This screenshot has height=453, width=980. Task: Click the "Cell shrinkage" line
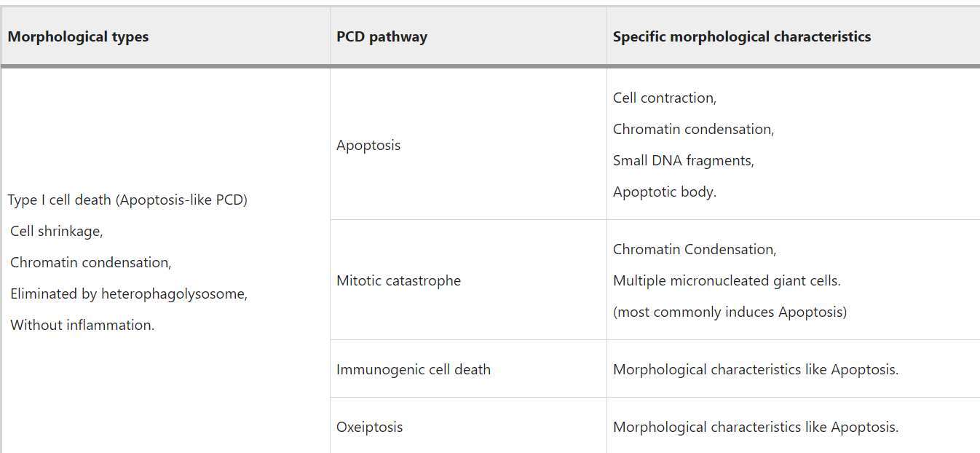point(56,232)
